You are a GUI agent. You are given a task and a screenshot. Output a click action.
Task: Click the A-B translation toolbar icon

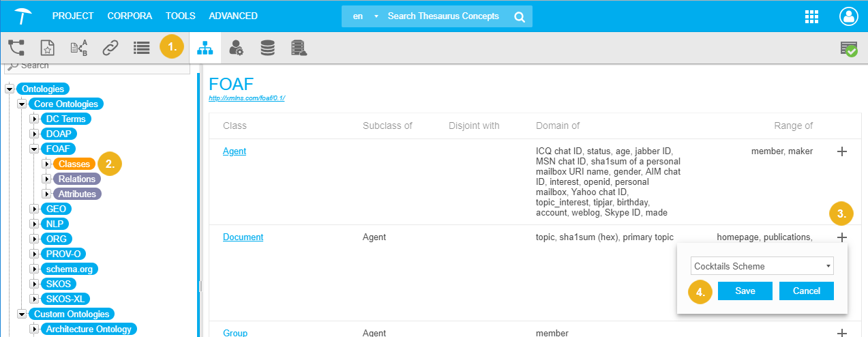point(79,48)
